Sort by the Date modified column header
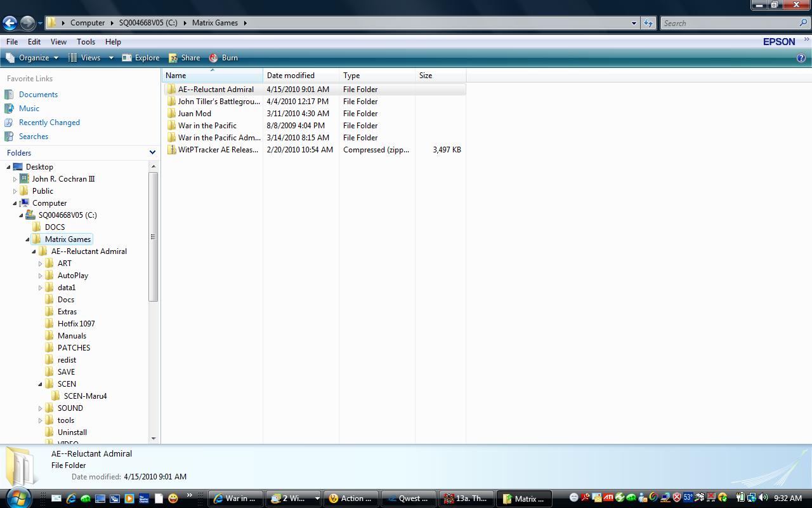The image size is (812, 508). (x=301, y=76)
